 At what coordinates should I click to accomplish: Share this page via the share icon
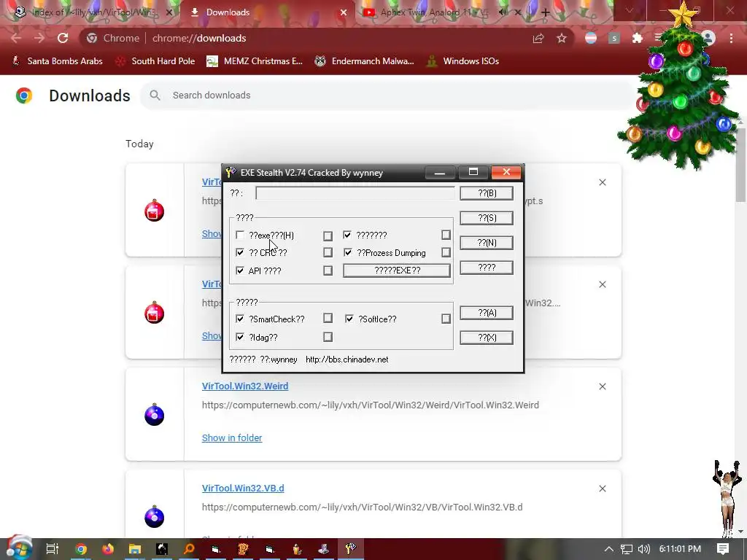pos(538,38)
